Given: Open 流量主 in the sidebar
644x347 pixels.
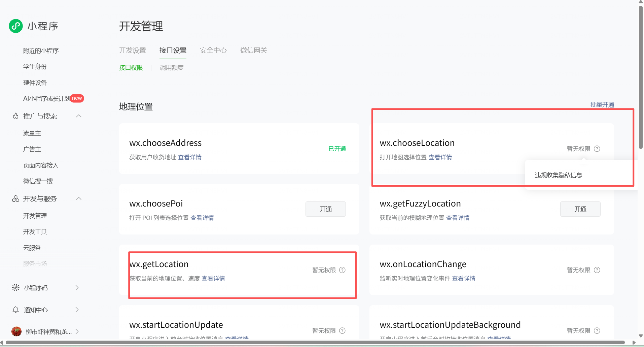Looking at the screenshot, I should click(x=32, y=133).
